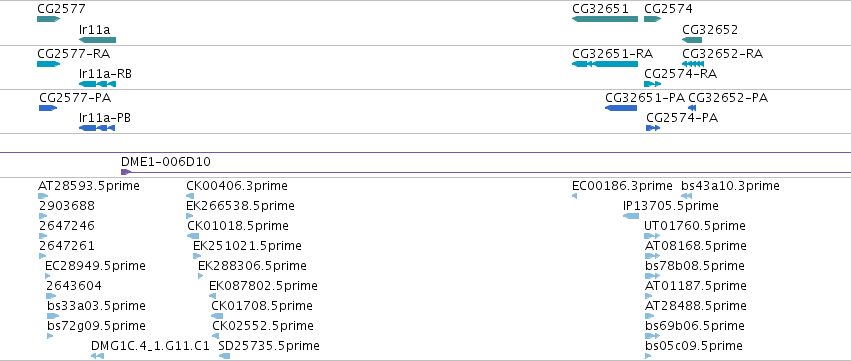This screenshot has width=851, height=361.
Task: Select the SD25735.5prime EST glyph
Action: point(224,356)
